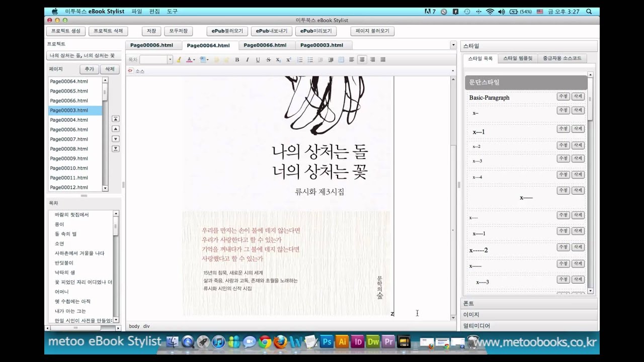Open the Apple menu

point(54,12)
